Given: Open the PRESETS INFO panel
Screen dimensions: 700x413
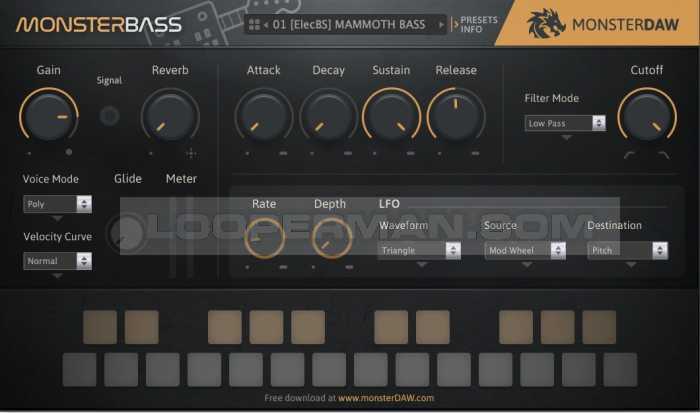Looking at the screenshot, I should tap(478, 24).
